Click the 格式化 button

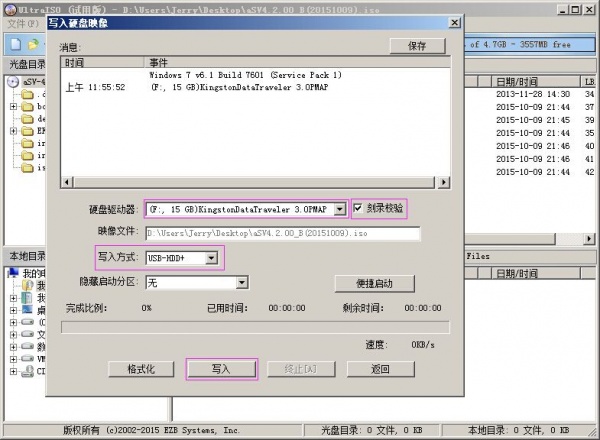[141, 369]
